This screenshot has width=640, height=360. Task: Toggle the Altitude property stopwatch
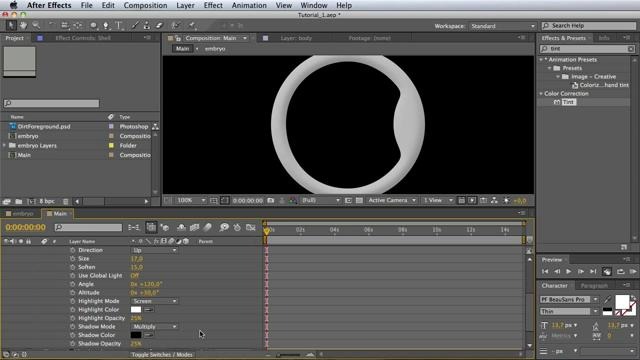(73, 293)
